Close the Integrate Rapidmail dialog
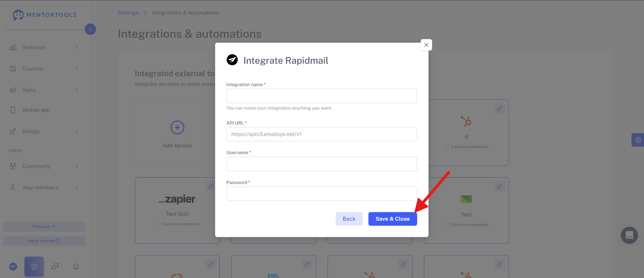 (x=426, y=45)
